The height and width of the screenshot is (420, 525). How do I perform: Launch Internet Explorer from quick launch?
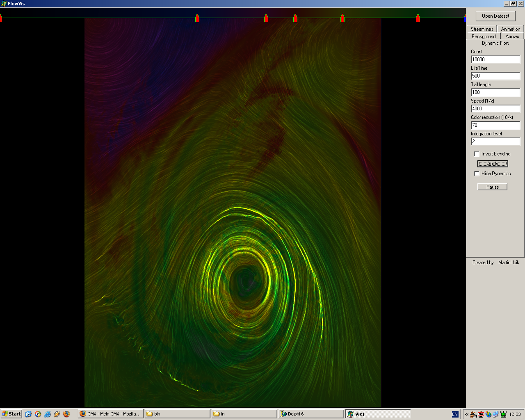coord(48,414)
